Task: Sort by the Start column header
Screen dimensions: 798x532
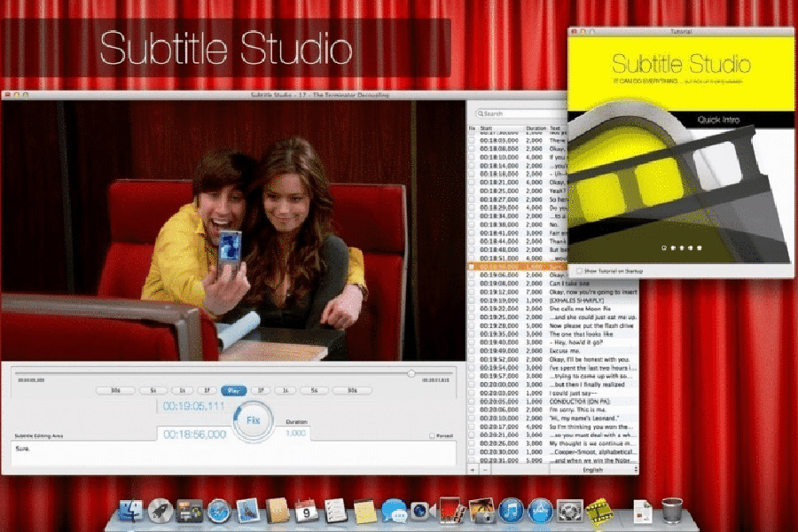Action: point(501,129)
